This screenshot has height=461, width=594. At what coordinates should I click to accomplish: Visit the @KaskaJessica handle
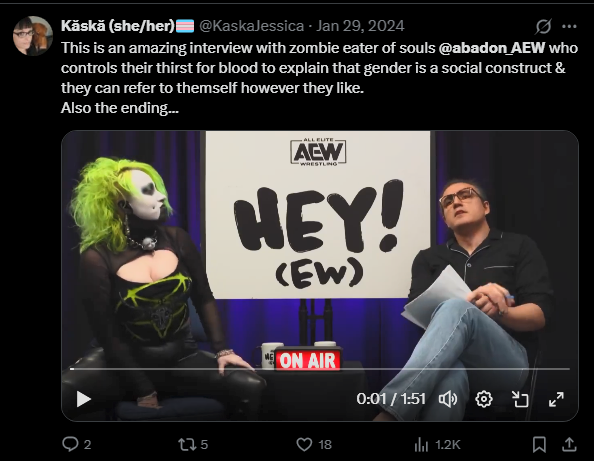pyautogui.click(x=252, y=26)
